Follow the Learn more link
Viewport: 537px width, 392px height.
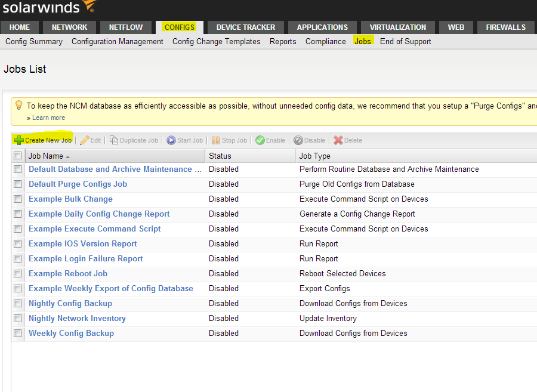[48, 118]
